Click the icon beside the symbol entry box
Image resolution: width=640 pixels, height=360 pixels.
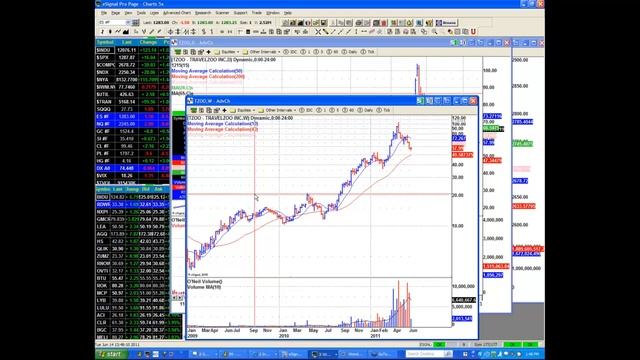click(136, 22)
